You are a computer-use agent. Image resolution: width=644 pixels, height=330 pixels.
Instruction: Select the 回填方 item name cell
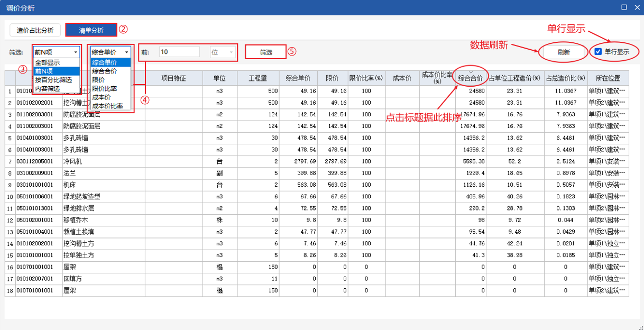[103, 279]
